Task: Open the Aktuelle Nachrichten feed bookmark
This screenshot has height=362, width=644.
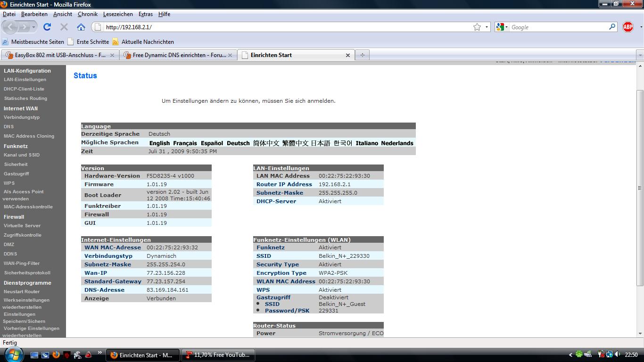Action: click(143, 42)
